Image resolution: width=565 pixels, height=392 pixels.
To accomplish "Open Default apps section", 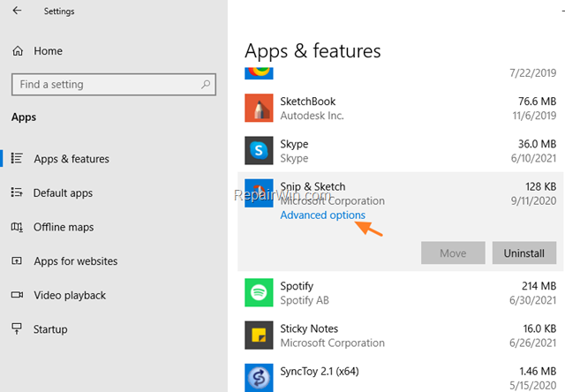I will 63,193.
